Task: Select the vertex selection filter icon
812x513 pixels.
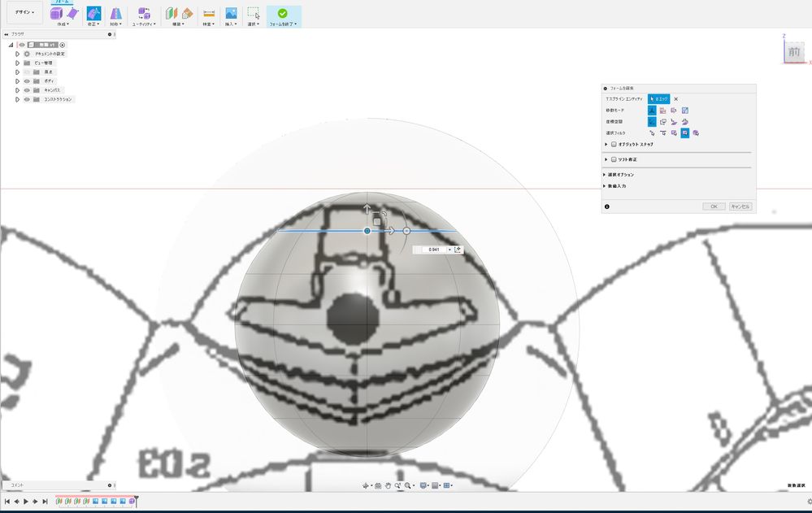Action: tap(652, 133)
